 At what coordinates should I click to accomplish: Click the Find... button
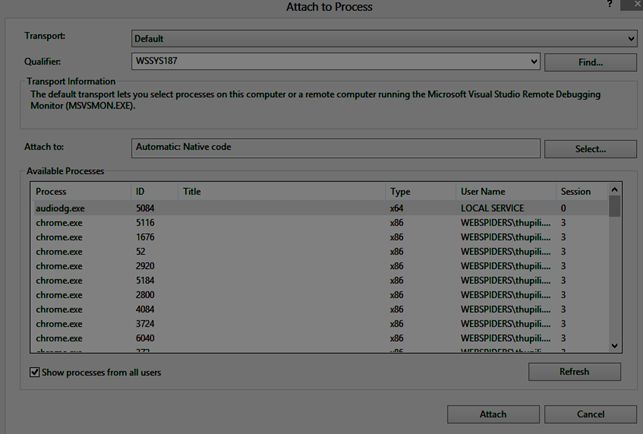590,62
